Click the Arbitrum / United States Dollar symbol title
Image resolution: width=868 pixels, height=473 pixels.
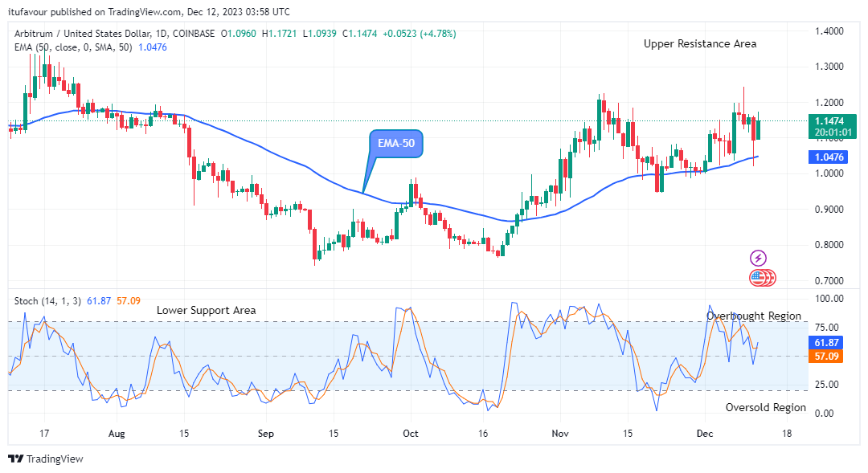coord(82,34)
